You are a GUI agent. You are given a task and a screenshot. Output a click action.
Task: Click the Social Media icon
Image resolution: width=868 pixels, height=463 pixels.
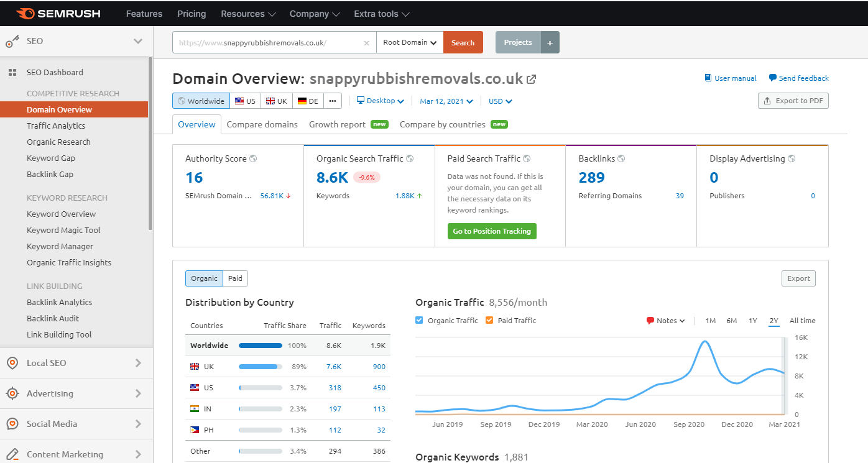point(12,424)
